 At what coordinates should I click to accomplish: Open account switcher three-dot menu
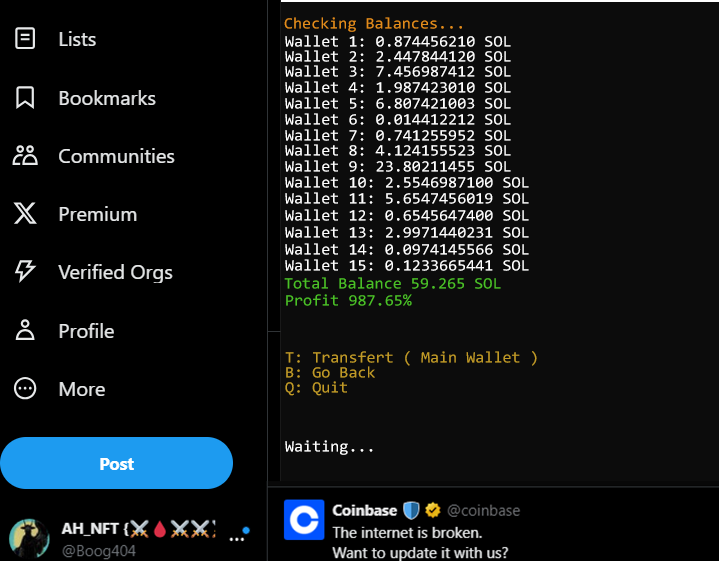[237, 539]
